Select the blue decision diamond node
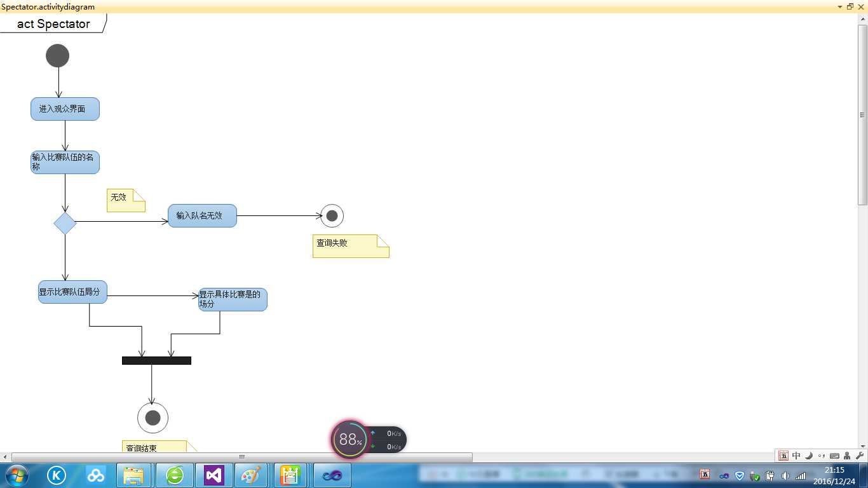Image resolution: width=868 pixels, height=488 pixels. coord(65,223)
